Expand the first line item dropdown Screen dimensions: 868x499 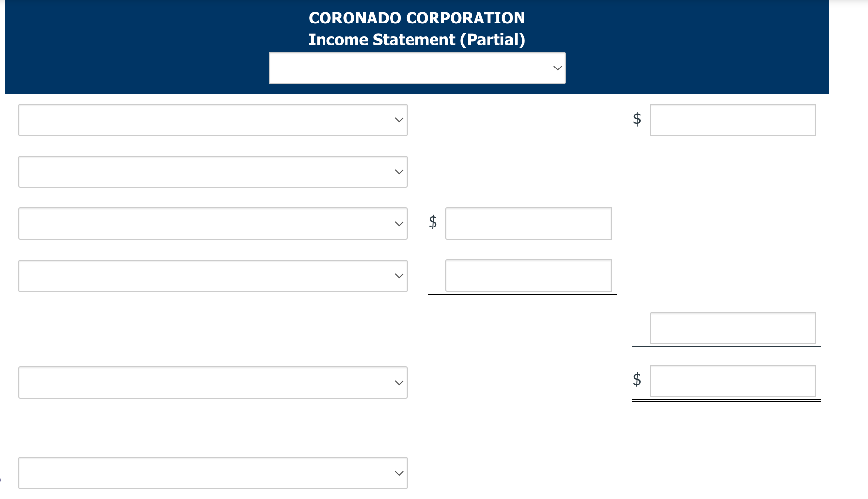(213, 120)
